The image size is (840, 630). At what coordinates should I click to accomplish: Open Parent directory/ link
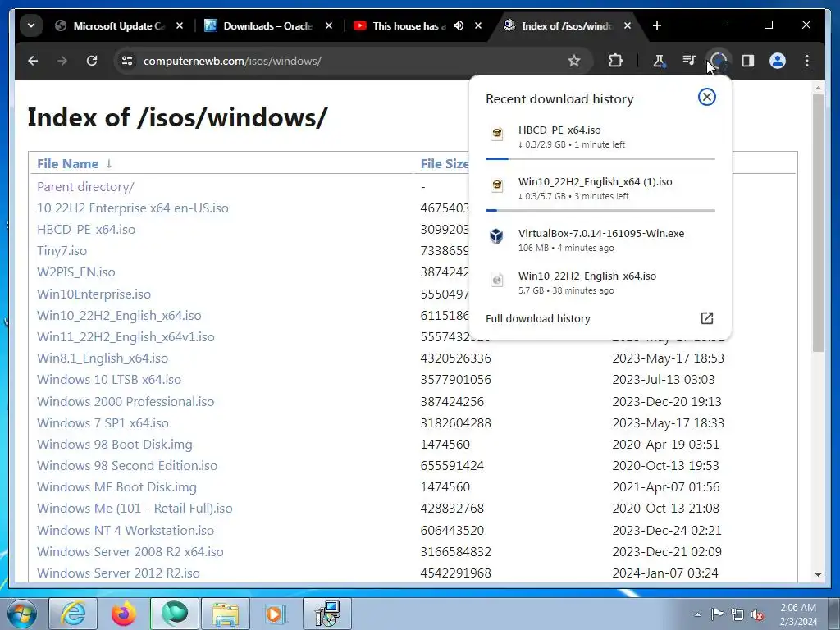(85, 186)
